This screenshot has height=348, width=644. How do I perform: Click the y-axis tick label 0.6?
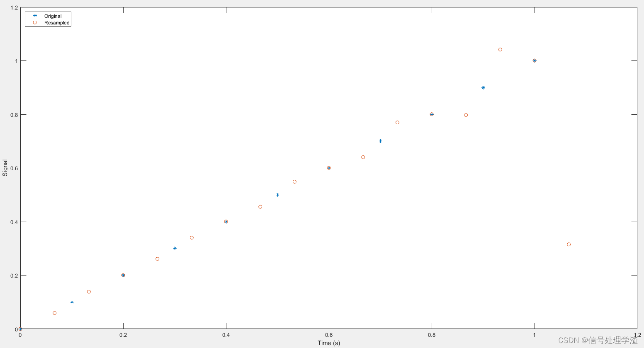14,168
